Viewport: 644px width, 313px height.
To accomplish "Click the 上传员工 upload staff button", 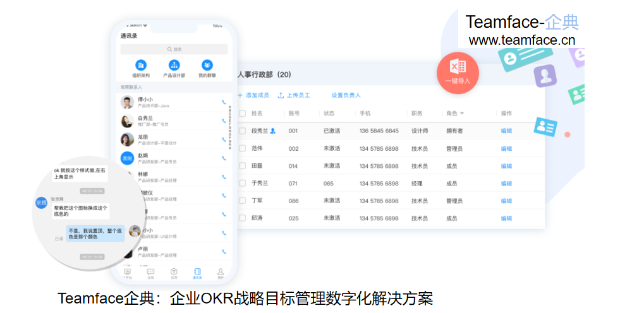I will [x=294, y=95].
